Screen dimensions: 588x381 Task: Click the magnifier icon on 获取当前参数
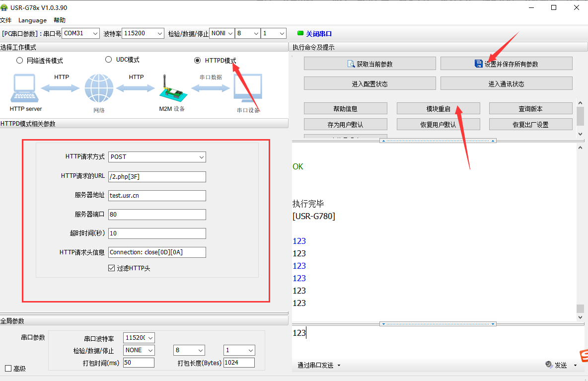click(x=351, y=64)
